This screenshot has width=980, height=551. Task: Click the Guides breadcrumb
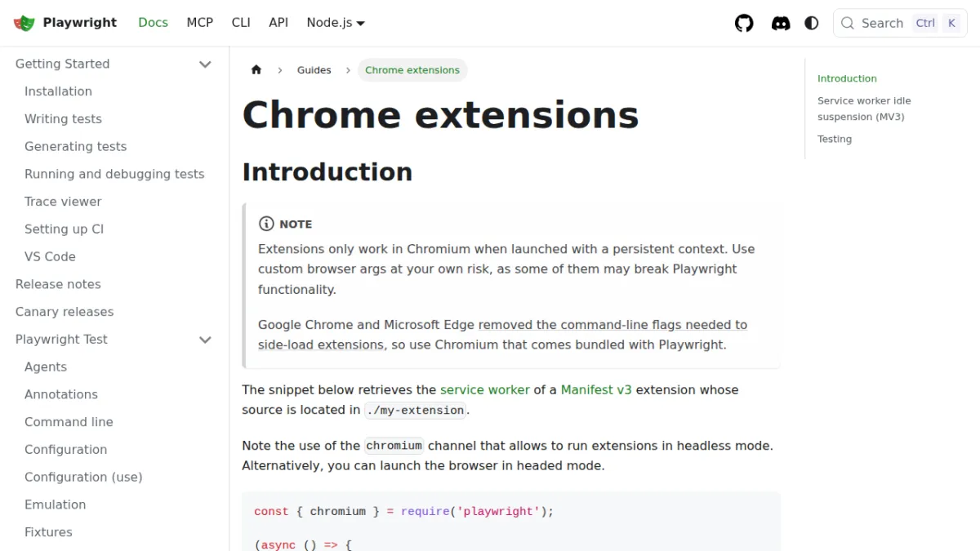click(x=314, y=70)
